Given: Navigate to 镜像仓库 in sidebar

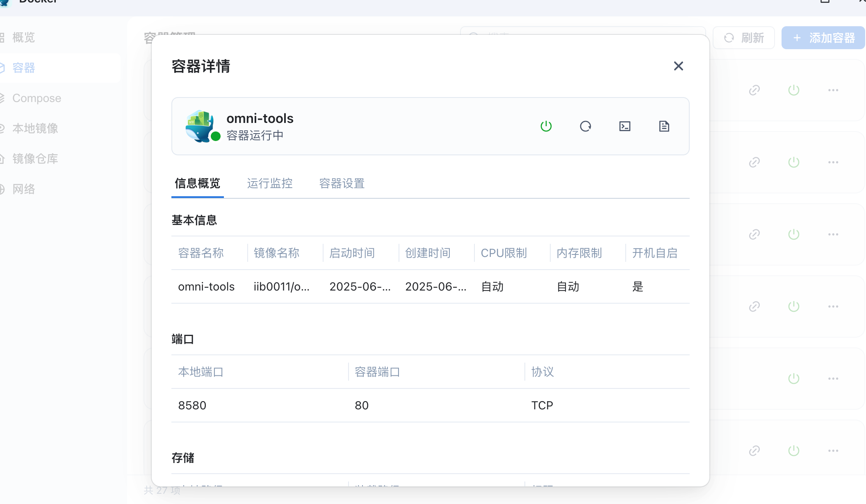Looking at the screenshot, I should tap(35, 159).
